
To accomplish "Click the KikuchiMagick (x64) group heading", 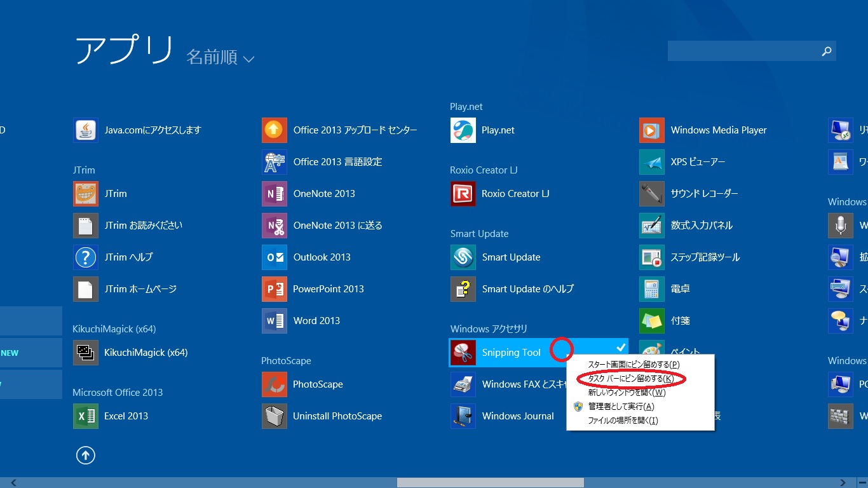I will tap(114, 329).
